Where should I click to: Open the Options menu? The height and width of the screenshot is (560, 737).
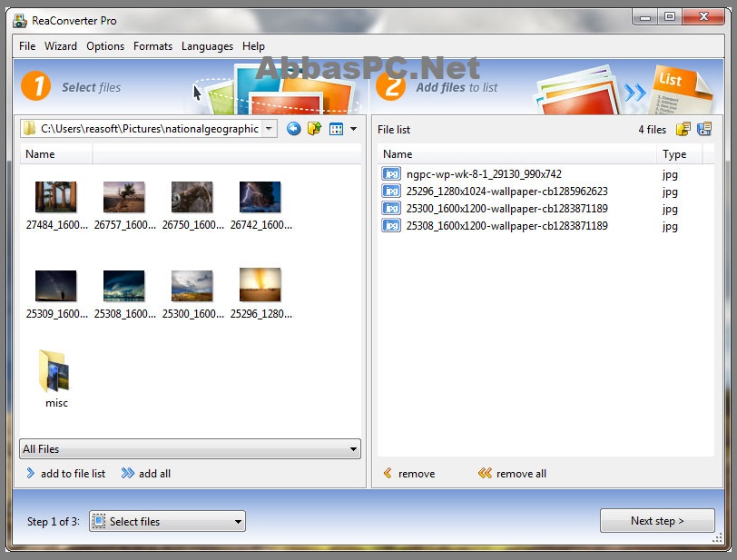click(x=105, y=46)
